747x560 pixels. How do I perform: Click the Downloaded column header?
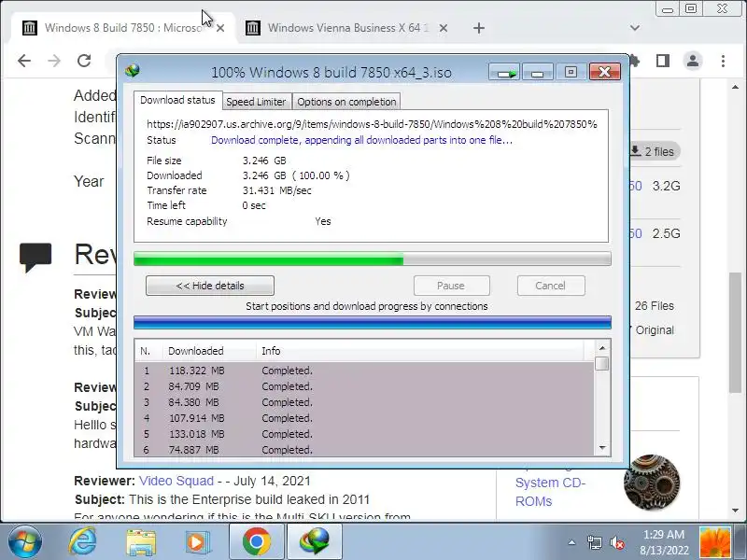[x=209, y=351]
